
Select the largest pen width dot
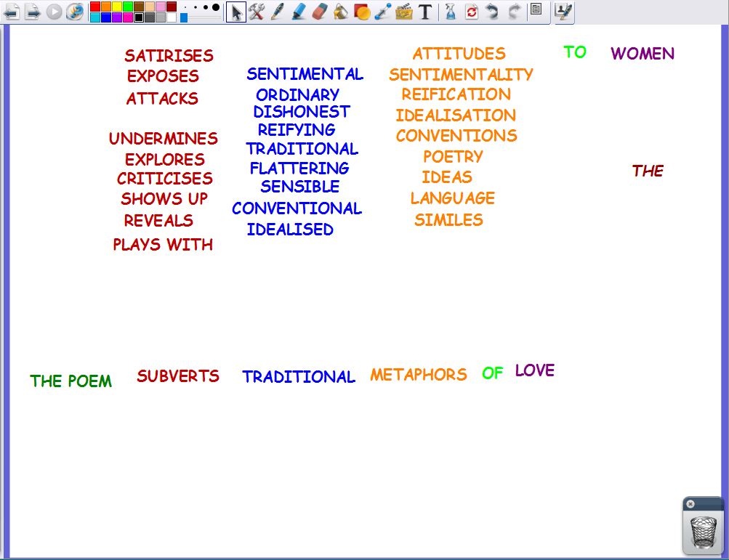tap(215, 7)
